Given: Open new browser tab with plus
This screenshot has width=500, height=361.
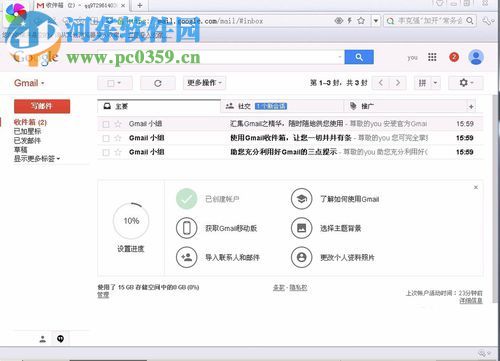Looking at the screenshot, I should click(140, 5).
